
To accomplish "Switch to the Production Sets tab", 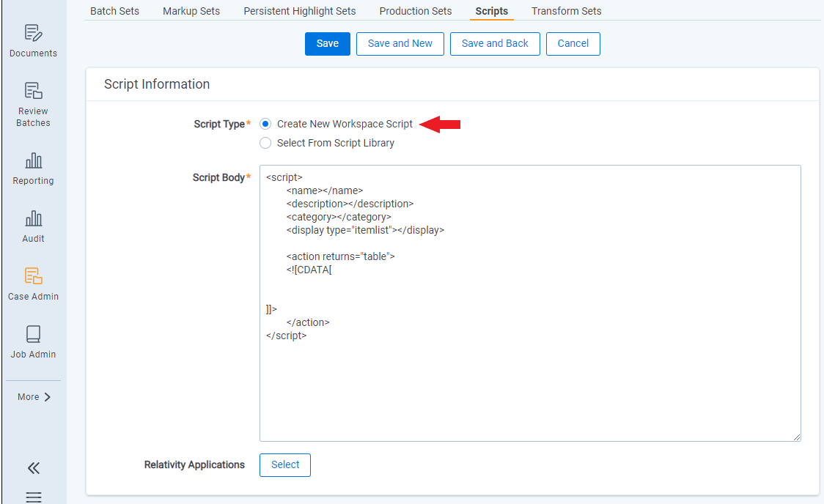I will (x=416, y=11).
